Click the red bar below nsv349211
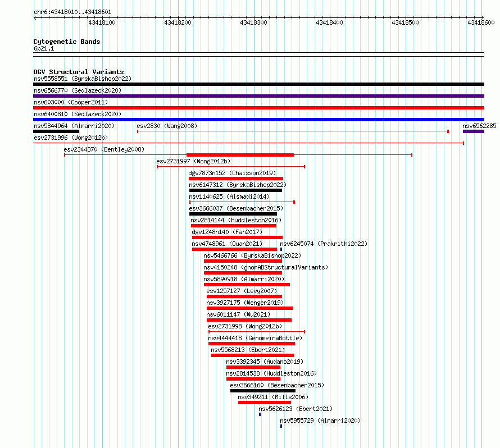Screen dimensions: 500x448 [265, 403]
